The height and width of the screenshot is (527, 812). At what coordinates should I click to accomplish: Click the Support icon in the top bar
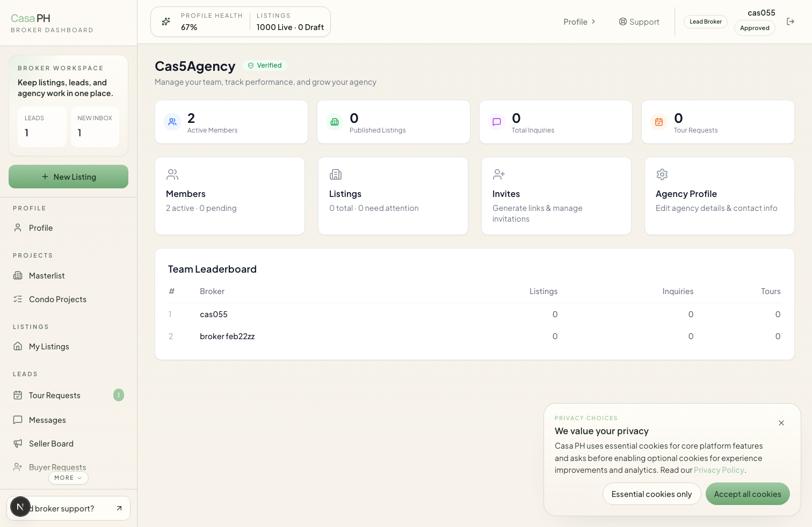(x=622, y=21)
